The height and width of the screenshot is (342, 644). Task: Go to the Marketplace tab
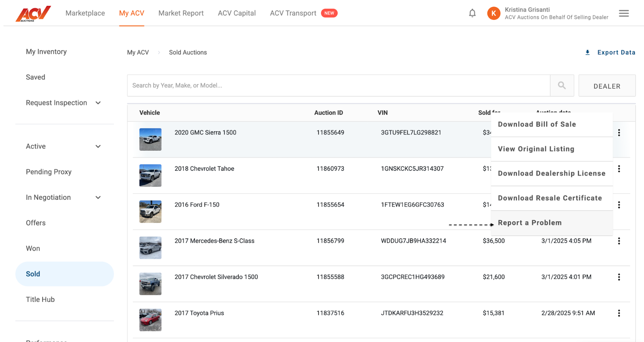85,13
